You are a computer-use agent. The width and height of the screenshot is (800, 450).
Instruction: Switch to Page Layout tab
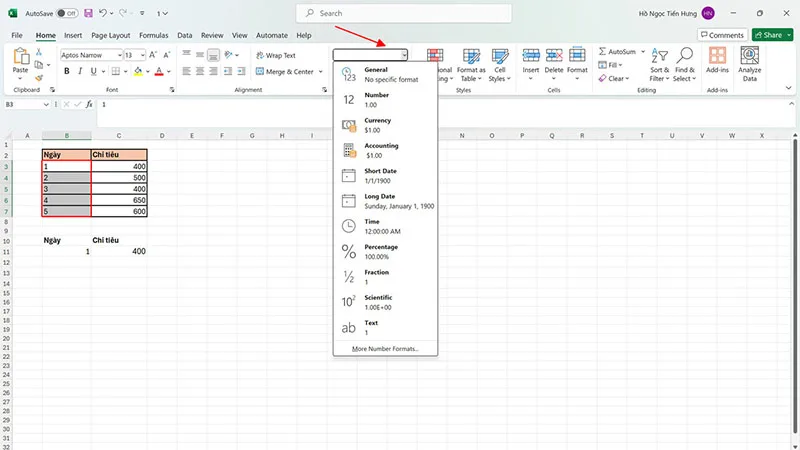[111, 35]
